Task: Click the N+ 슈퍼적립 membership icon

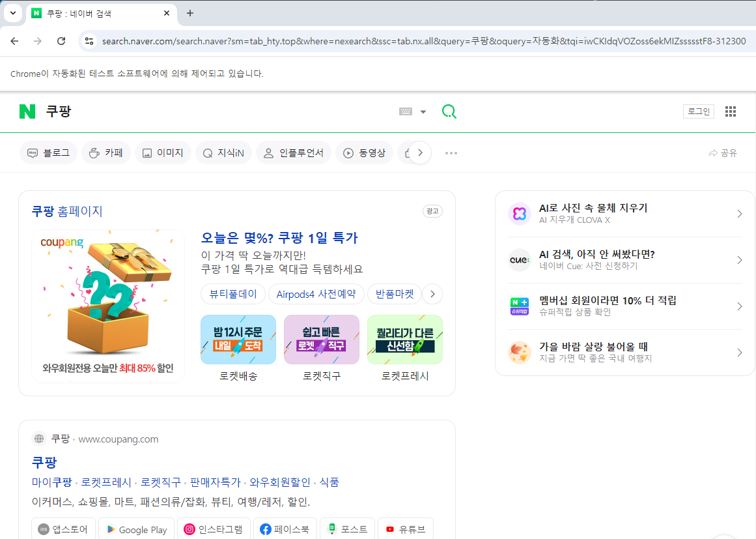Action: [x=520, y=306]
